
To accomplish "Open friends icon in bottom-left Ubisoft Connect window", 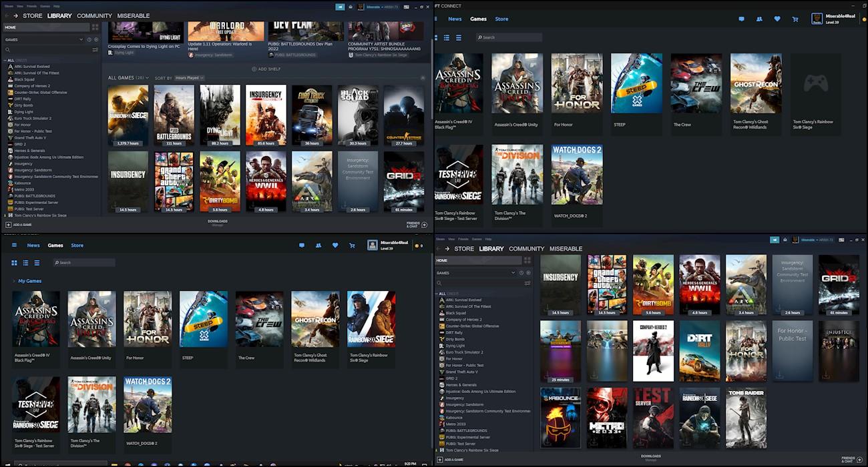I will [318, 246].
